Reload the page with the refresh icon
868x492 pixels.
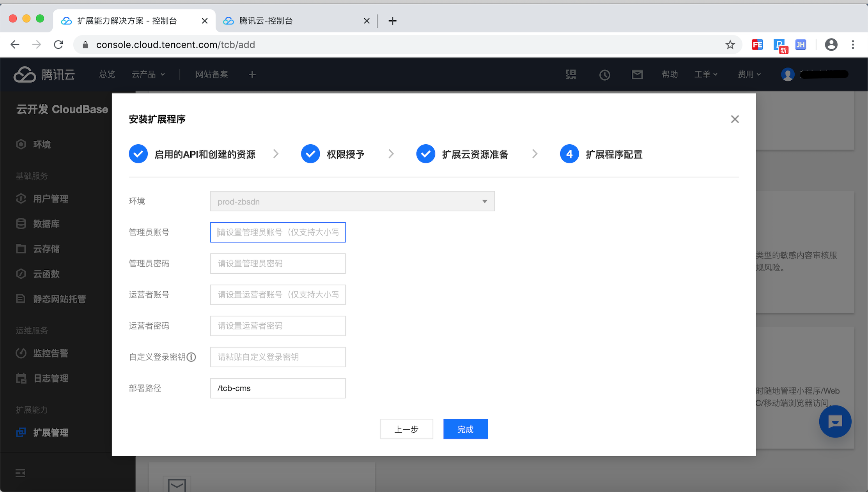(58, 45)
